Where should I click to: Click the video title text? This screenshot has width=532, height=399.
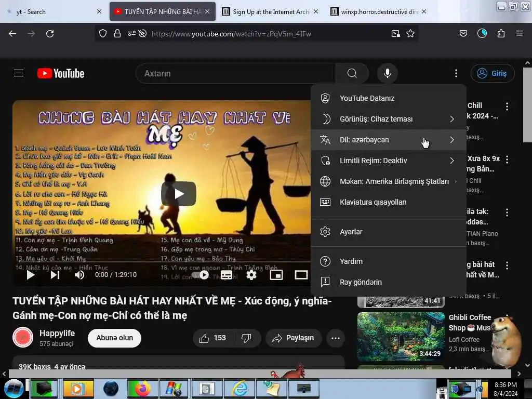tap(172, 308)
